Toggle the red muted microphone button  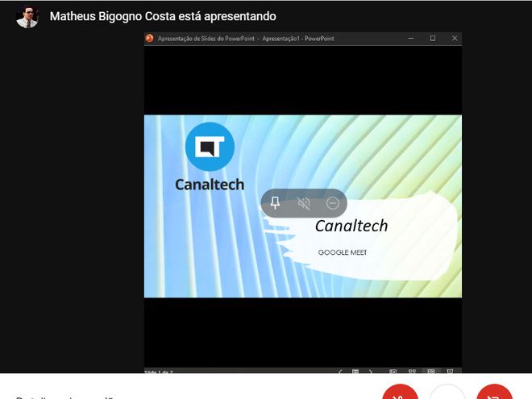click(x=400, y=393)
